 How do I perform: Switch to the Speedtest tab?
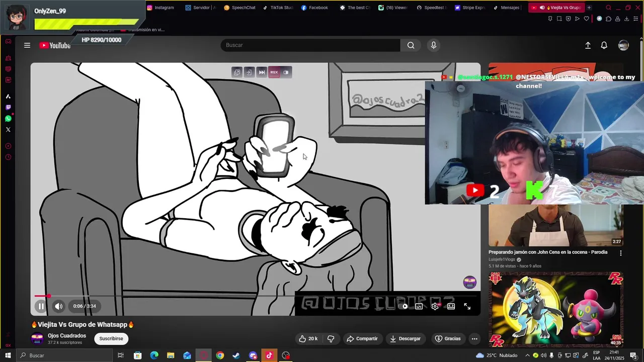click(x=431, y=8)
